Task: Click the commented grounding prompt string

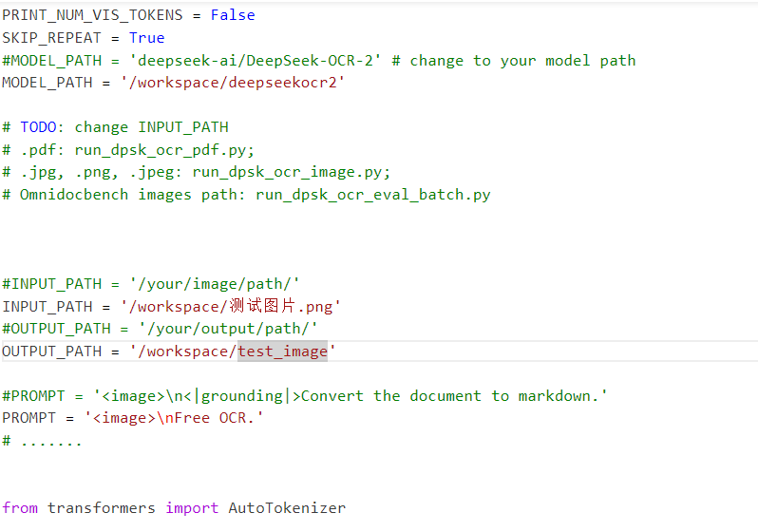Action: click(x=351, y=395)
